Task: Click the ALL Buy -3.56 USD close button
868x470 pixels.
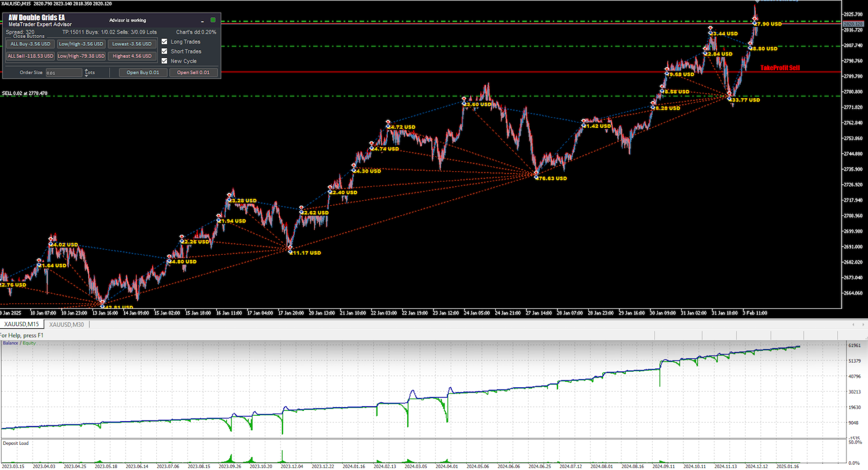Action: click(31, 44)
